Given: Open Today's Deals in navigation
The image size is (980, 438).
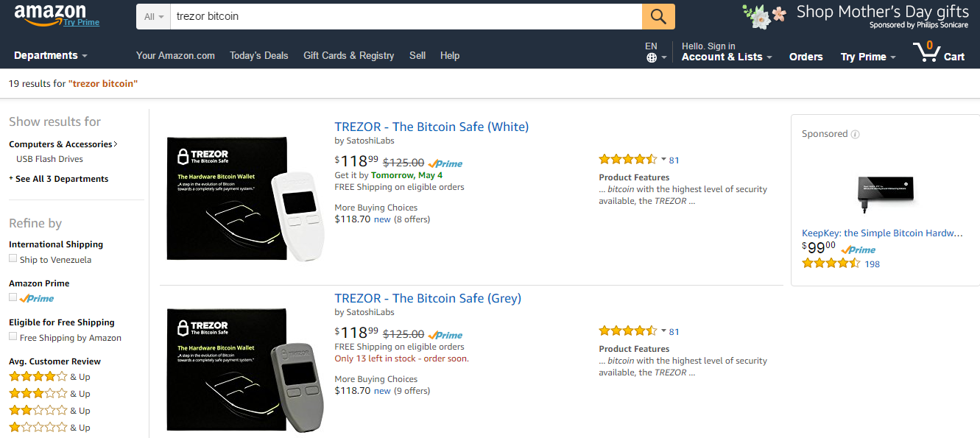Looking at the screenshot, I should [259, 55].
